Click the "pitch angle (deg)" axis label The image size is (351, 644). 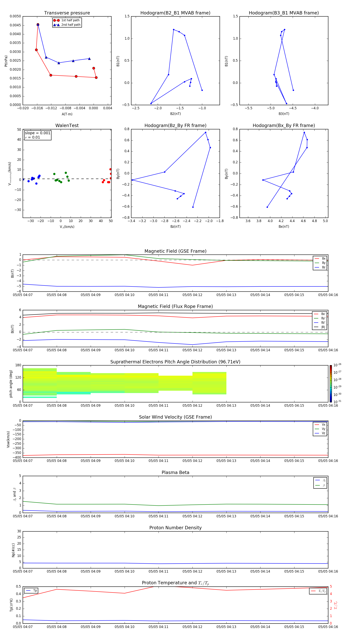click(x=11, y=384)
